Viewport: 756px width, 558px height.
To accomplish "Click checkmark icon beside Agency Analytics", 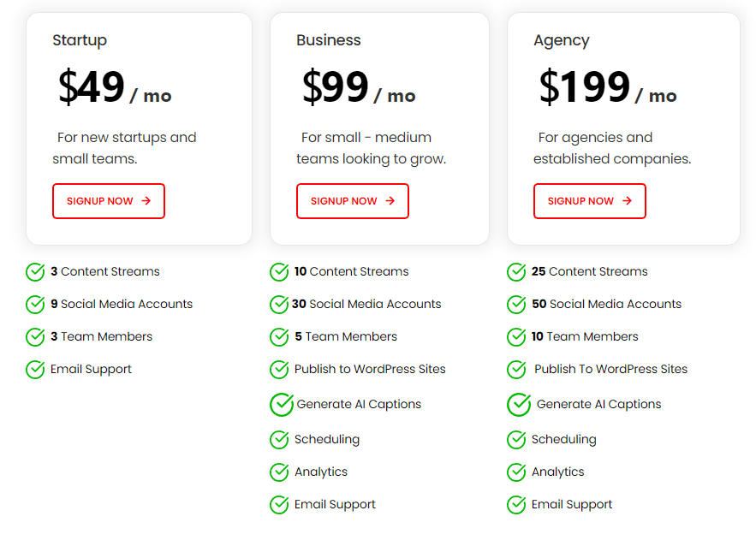I will click(516, 472).
